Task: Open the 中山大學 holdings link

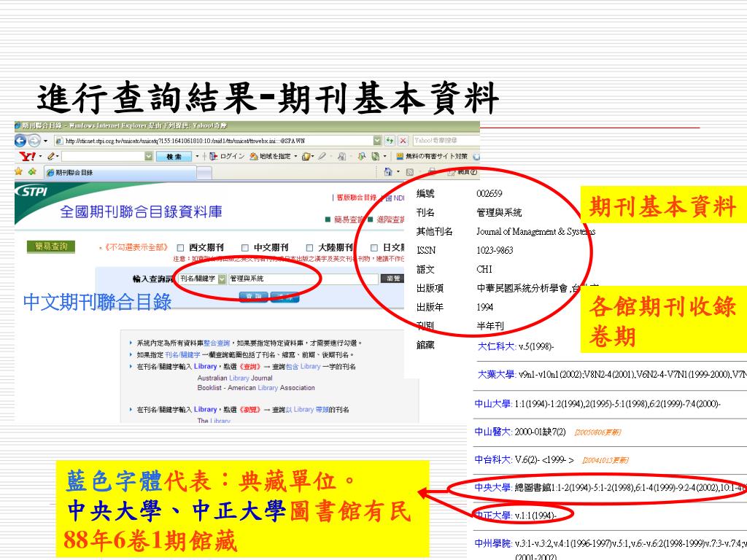Action: [493, 404]
